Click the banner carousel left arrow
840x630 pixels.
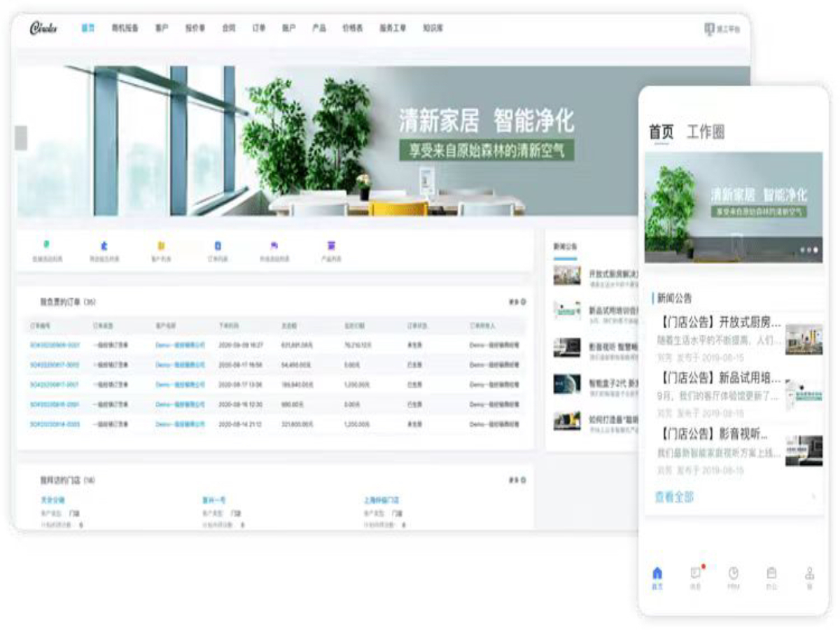tap(21, 138)
